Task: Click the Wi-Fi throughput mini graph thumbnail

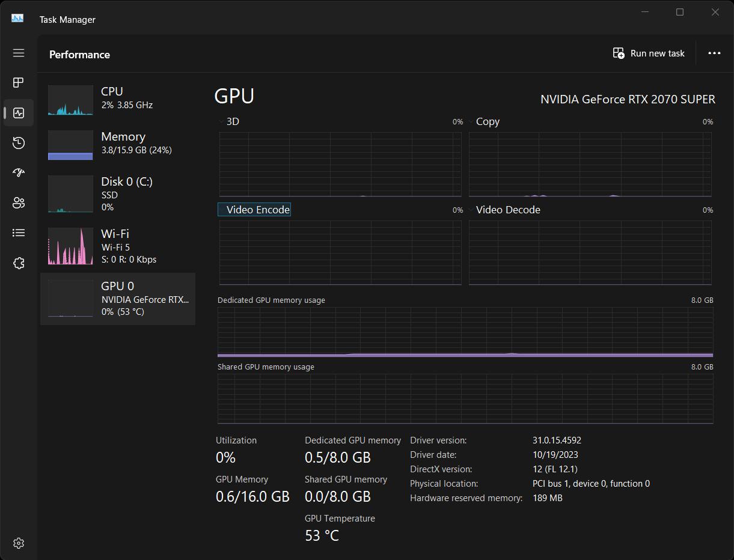Action: [70, 246]
